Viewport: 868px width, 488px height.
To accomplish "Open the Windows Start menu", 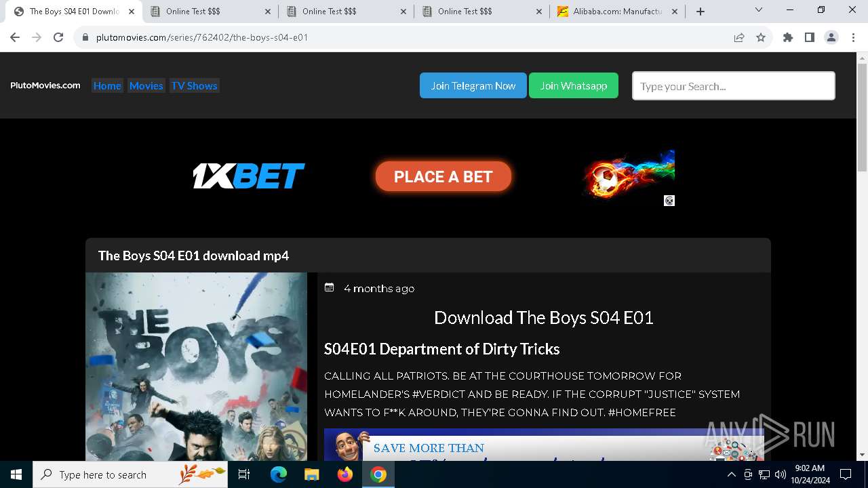I will tap(16, 474).
